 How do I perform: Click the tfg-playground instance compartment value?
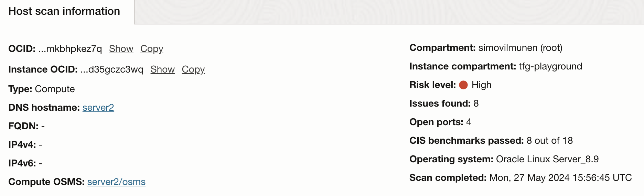click(550, 66)
